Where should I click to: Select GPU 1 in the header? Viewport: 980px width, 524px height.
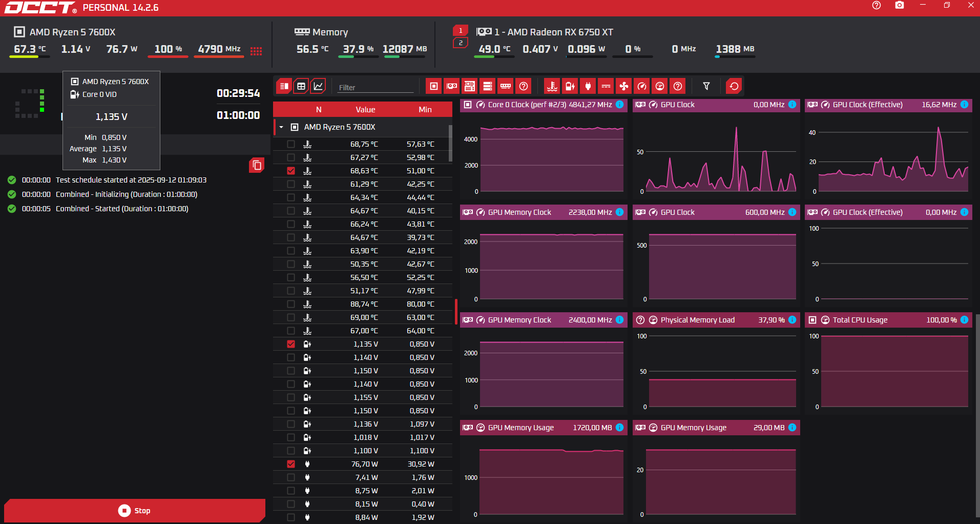coord(461,31)
